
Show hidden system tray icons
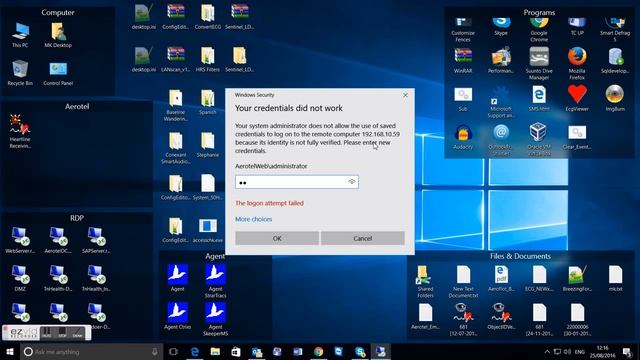coord(547,351)
